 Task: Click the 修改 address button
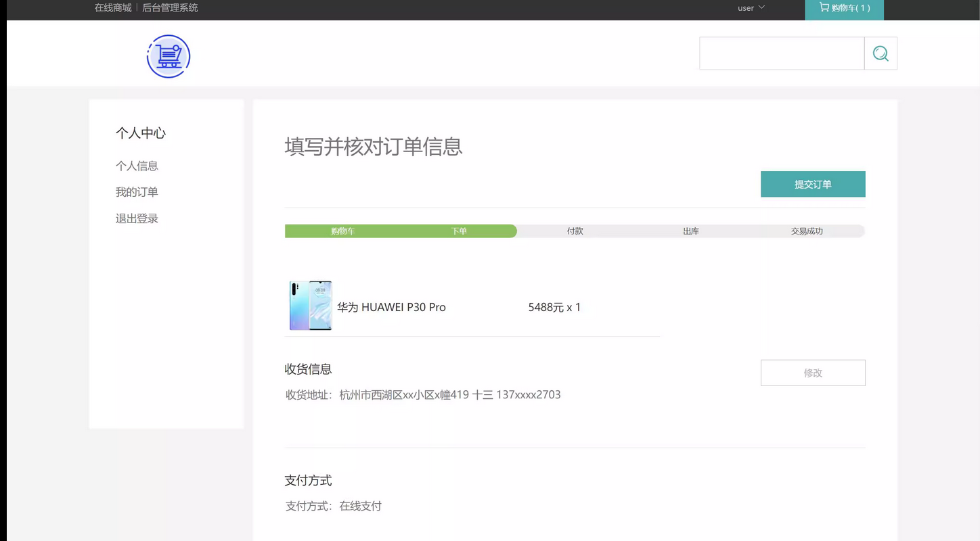click(813, 373)
